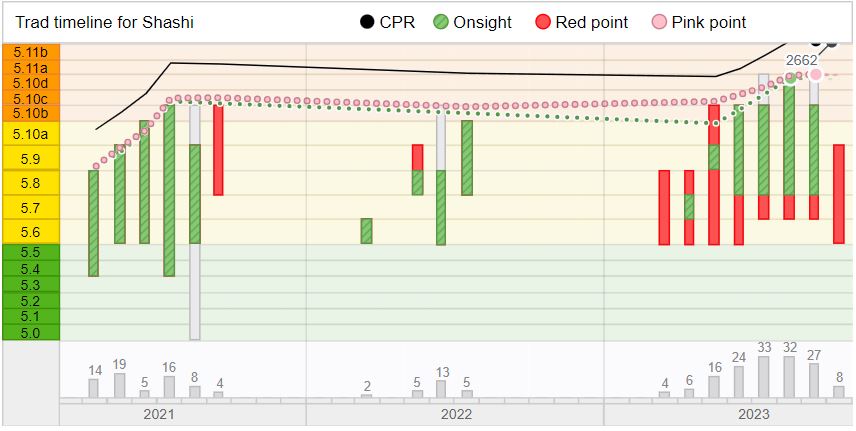Select the 5.11b grade label
This screenshot has height=431, width=856.
click(31, 52)
